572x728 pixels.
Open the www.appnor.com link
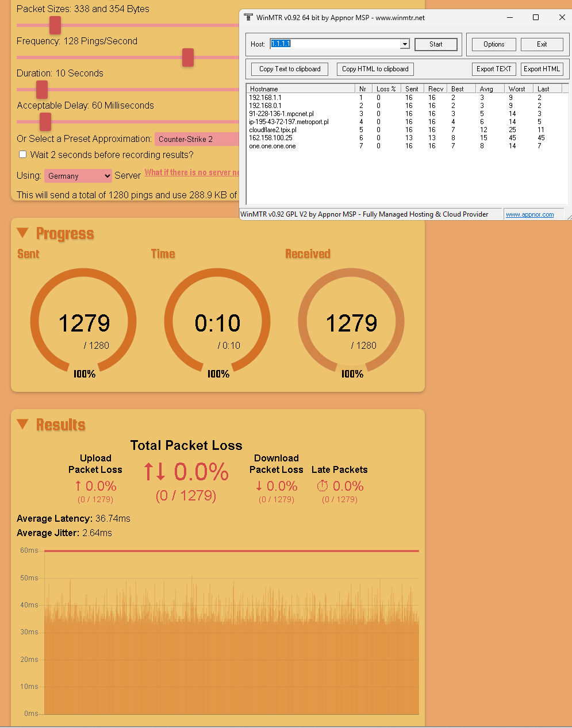click(x=529, y=214)
